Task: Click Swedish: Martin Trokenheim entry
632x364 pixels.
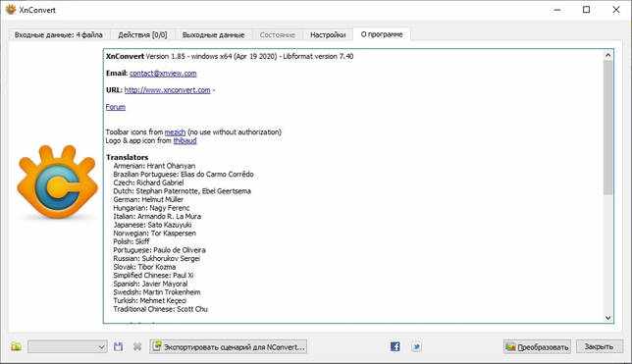Action: [x=157, y=292]
